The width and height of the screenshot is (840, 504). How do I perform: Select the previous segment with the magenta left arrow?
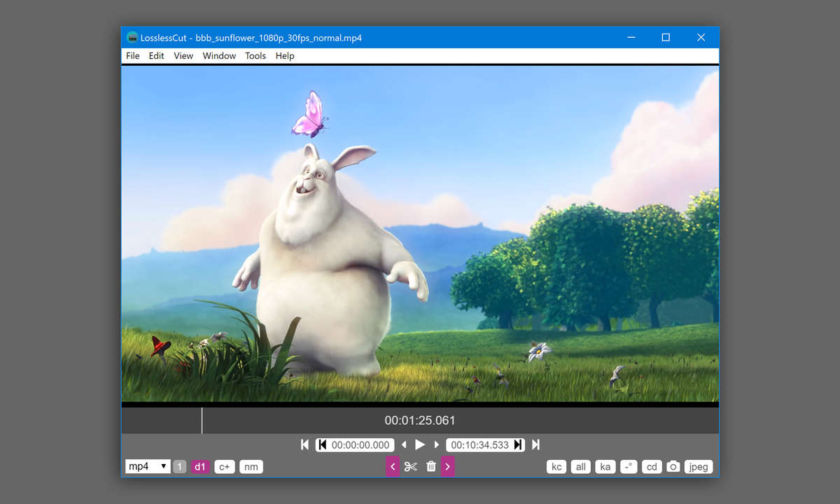point(393,466)
